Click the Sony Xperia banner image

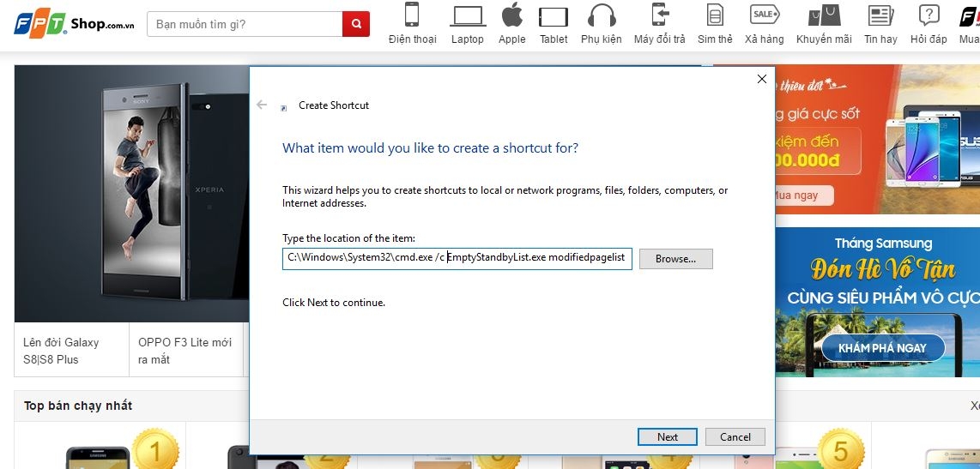click(132, 193)
